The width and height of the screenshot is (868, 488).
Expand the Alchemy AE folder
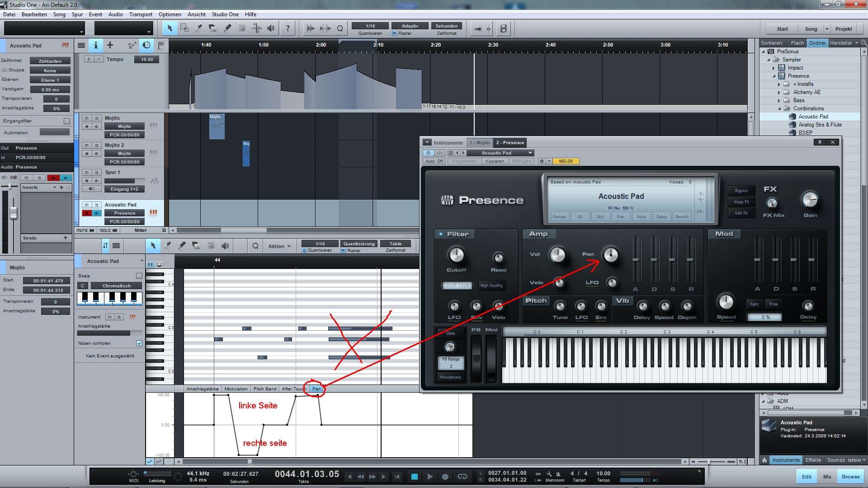[x=779, y=92]
